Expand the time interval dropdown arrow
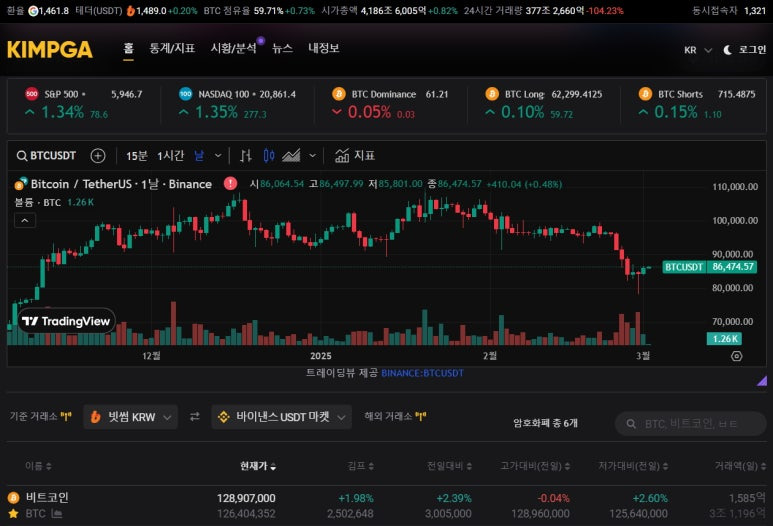The height and width of the screenshot is (526, 773). pyautogui.click(x=218, y=156)
